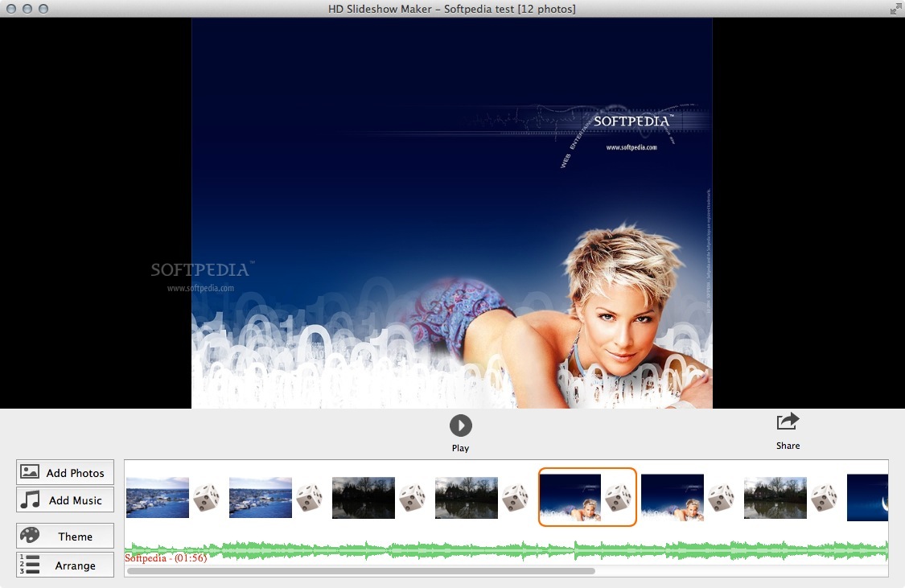Click the dice after second harbor photo
Screen dimensions: 905x588
coord(310,497)
